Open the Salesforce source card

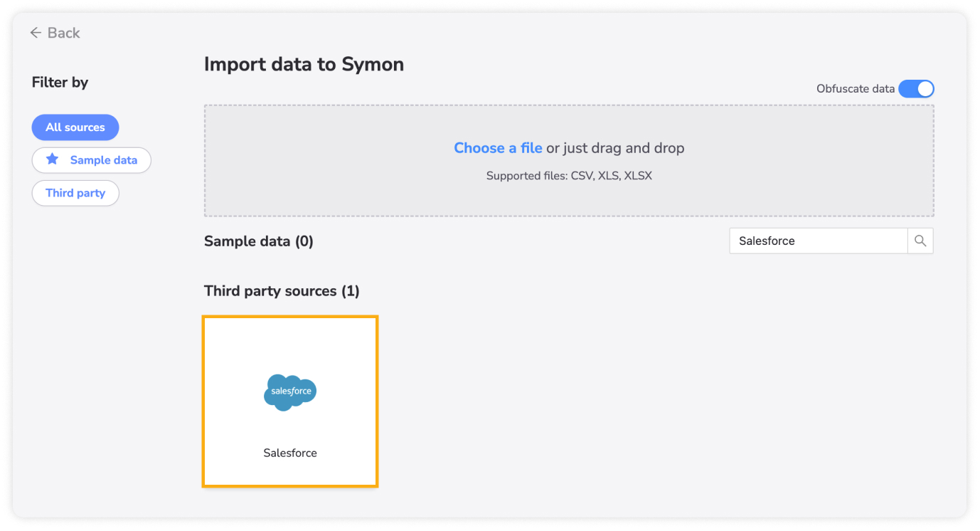[290, 401]
